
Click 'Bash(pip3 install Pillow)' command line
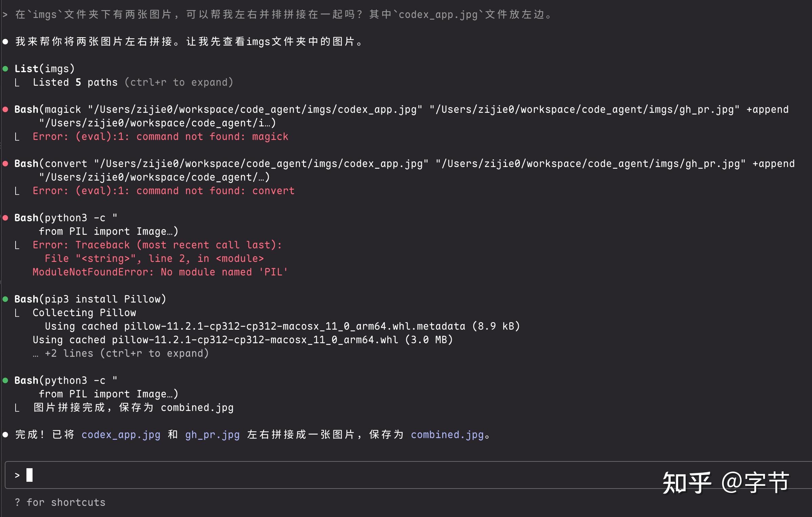(90, 299)
